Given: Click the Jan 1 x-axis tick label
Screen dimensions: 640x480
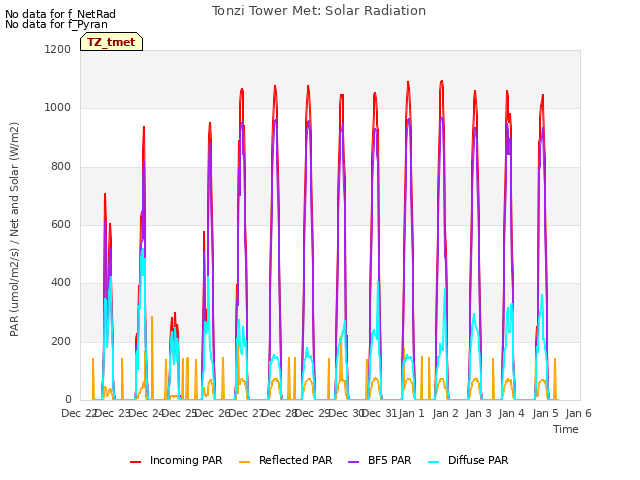Looking at the screenshot, I should point(411,413).
